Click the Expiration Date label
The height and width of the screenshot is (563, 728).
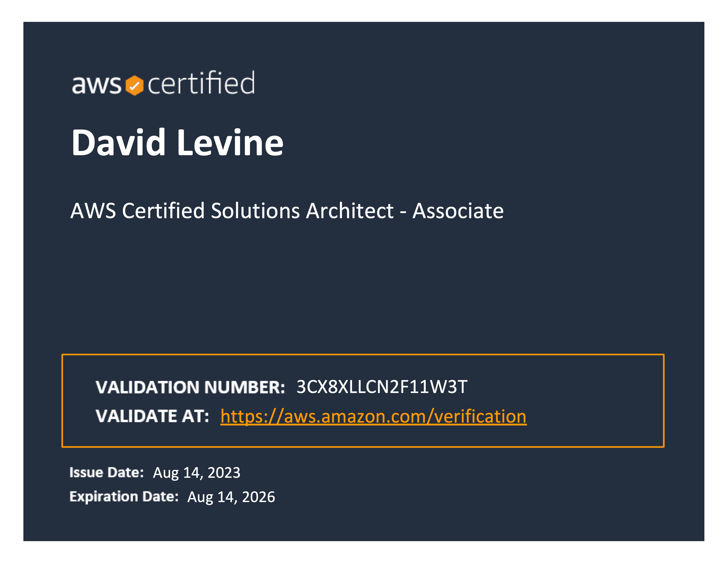coord(124,497)
